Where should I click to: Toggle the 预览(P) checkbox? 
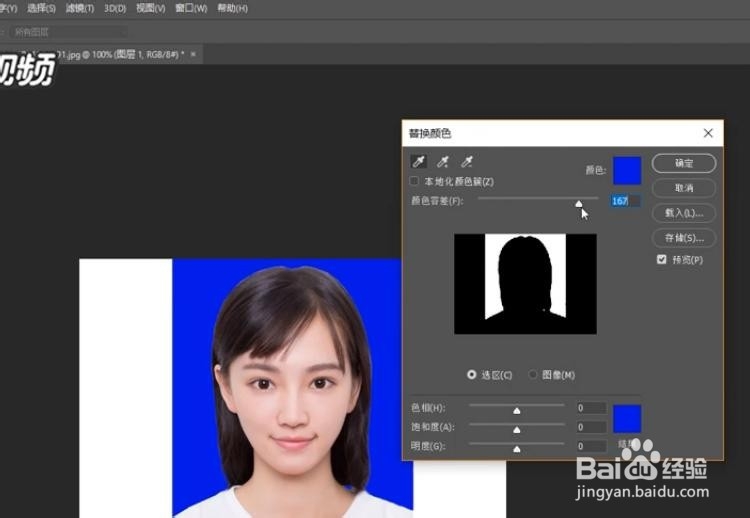point(662,259)
